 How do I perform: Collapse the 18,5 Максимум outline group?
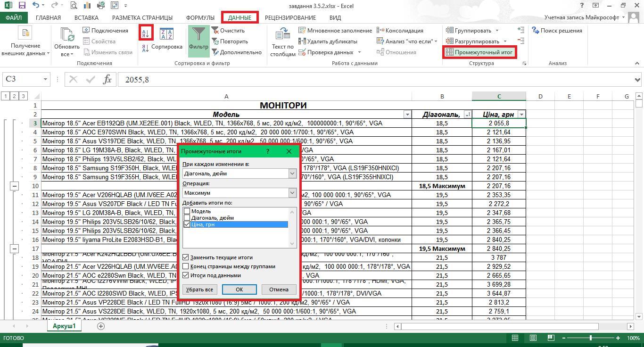pyautogui.click(x=14, y=186)
